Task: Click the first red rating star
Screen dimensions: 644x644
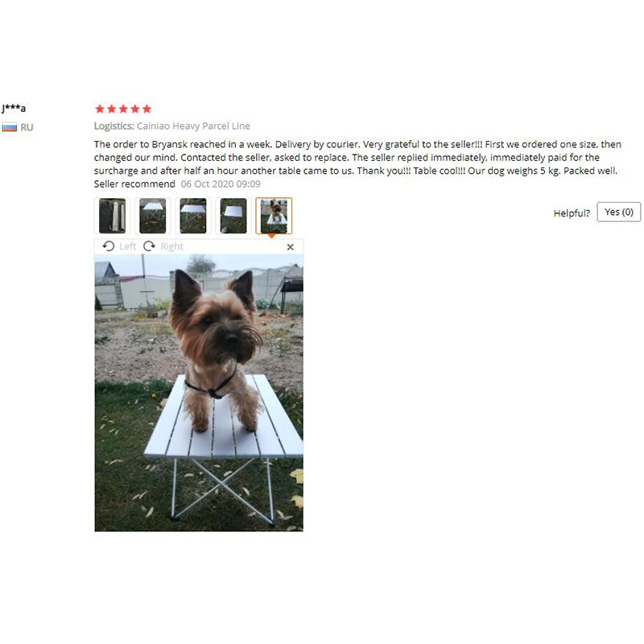Action: [99, 109]
